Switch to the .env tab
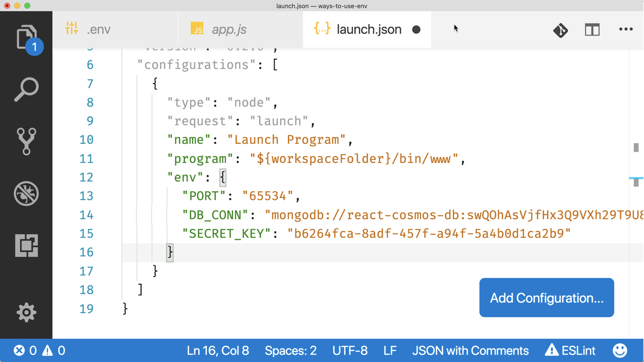This screenshot has width=644, height=362. (115, 29)
